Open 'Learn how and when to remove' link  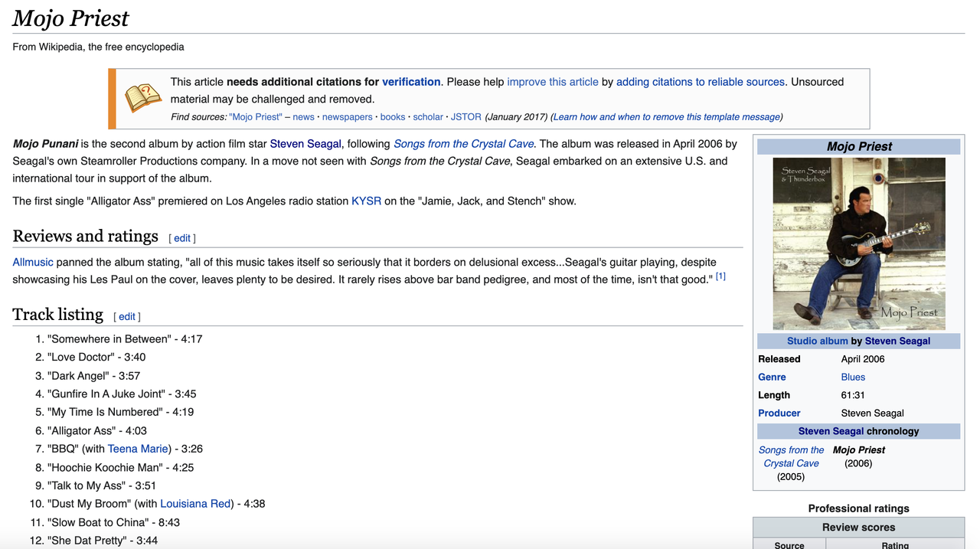click(x=666, y=117)
